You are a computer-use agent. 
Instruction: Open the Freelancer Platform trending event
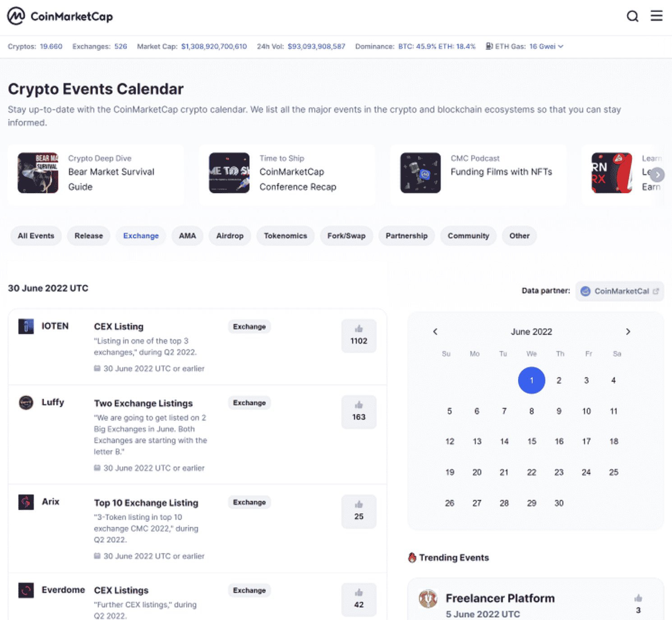[x=500, y=598]
